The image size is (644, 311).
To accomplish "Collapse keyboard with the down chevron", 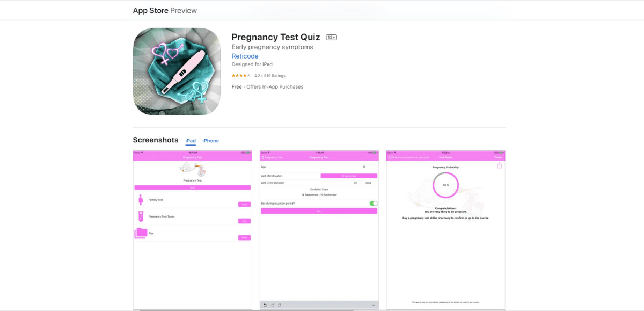I will coord(374,305).
